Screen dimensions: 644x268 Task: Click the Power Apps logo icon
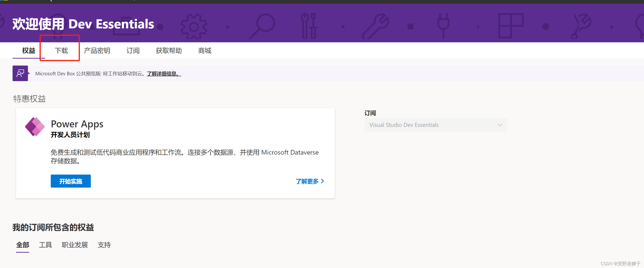(x=35, y=127)
